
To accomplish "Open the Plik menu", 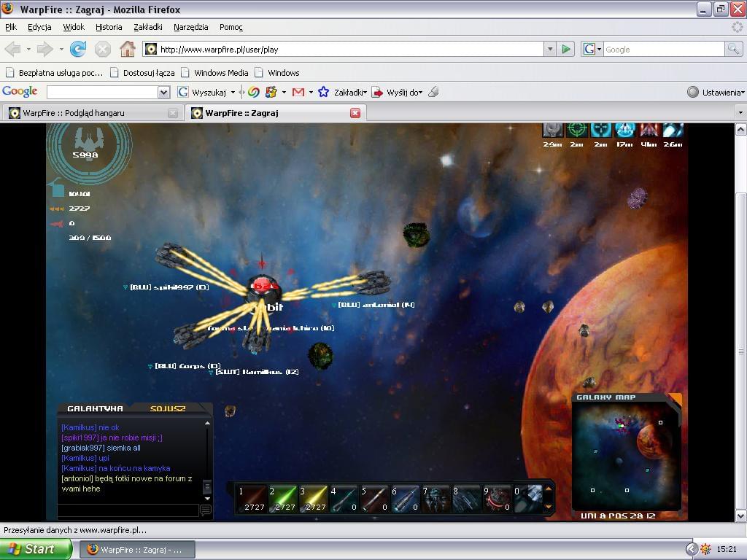I will (11, 27).
